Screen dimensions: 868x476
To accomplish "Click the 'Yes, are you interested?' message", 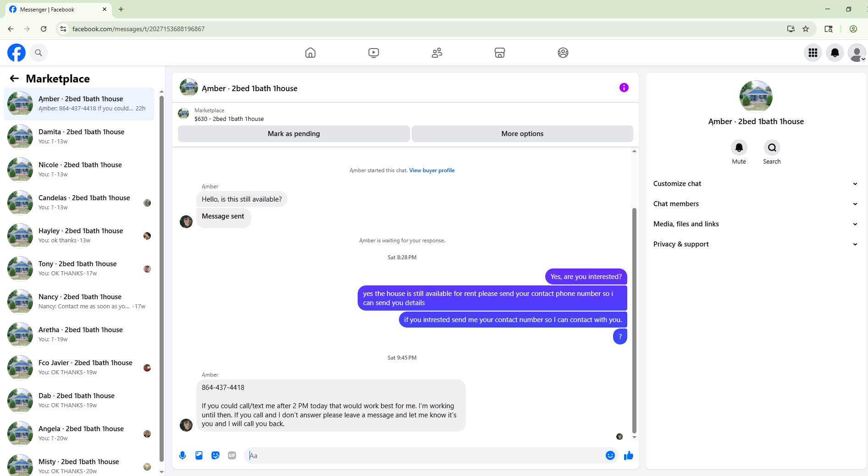I will coord(586,277).
